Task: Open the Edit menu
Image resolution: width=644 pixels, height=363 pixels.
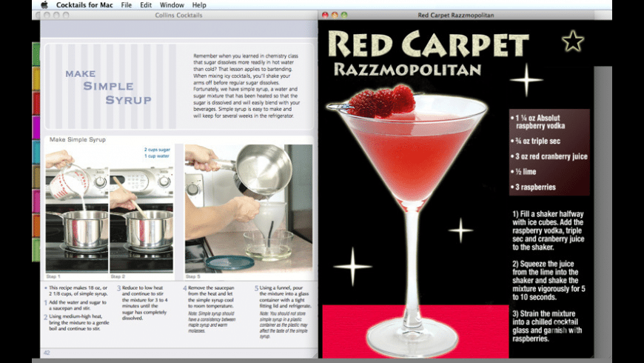Action: (146, 5)
